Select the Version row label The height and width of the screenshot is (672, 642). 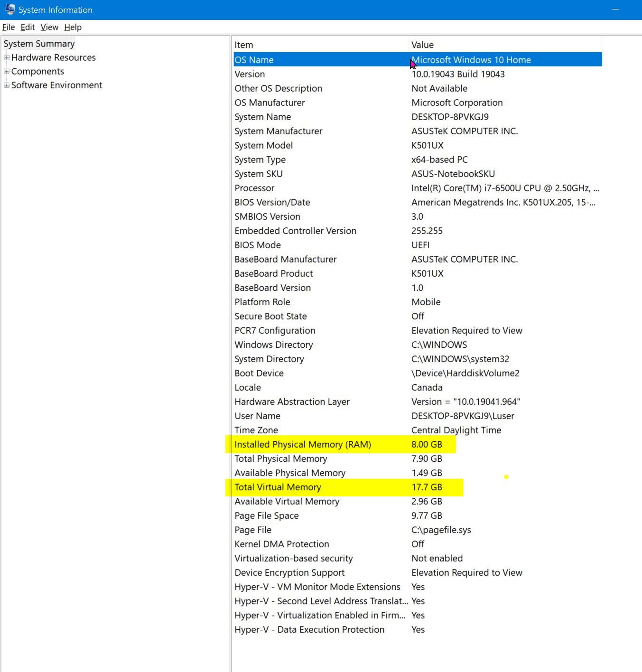(x=250, y=74)
